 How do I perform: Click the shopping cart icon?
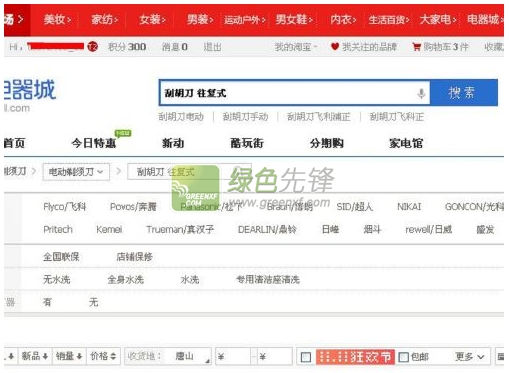point(416,47)
